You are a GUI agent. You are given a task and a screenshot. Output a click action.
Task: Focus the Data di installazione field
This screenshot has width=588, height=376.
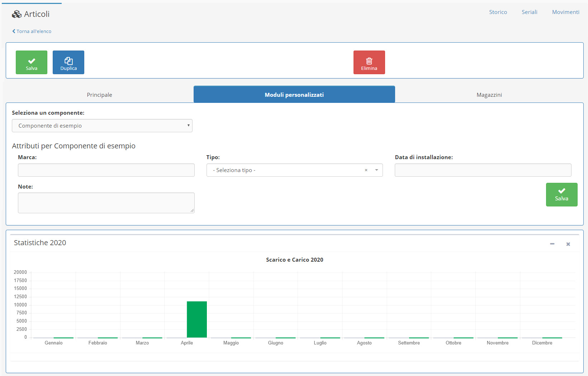click(483, 170)
